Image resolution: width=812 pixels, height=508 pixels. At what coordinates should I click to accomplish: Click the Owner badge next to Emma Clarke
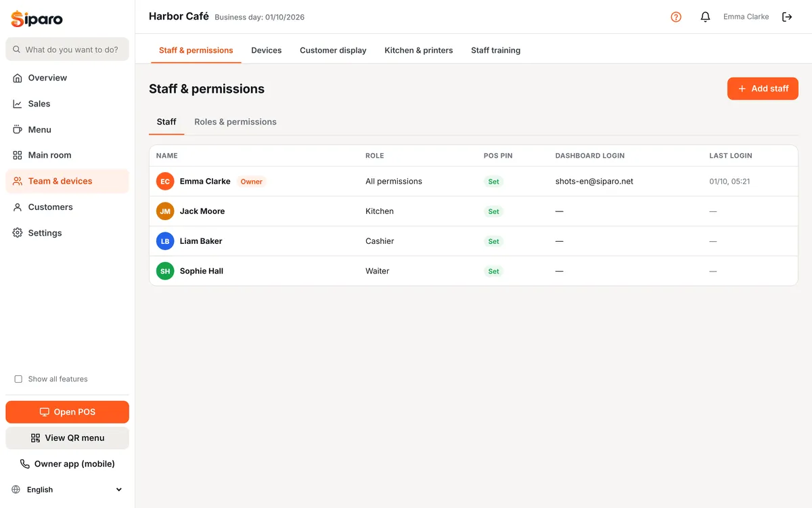252,182
